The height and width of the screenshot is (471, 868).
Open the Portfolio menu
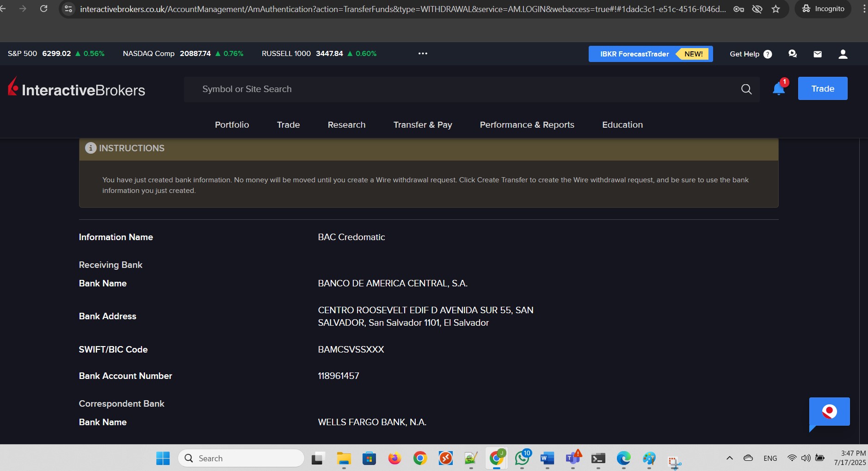[x=232, y=125]
